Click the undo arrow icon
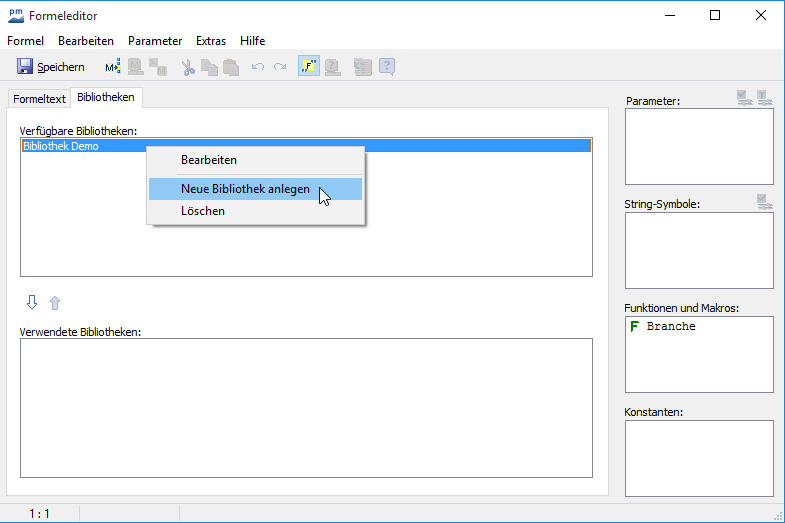The image size is (785, 523). (258, 67)
